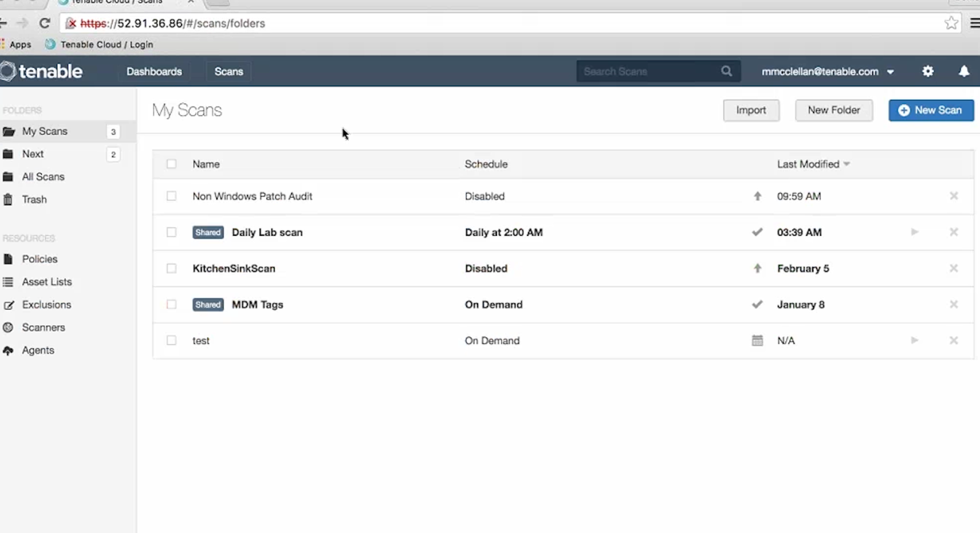Sort by the Last Modified column arrow

tap(847, 164)
